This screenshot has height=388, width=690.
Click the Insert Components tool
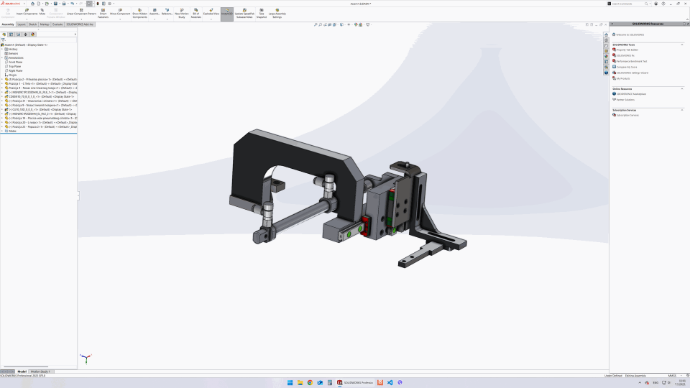[x=27, y=12]
